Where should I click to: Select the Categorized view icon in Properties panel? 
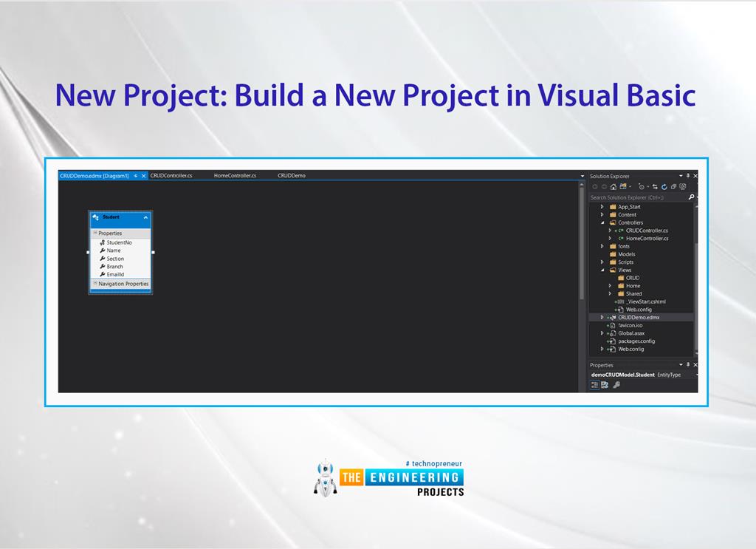(594, 384)
